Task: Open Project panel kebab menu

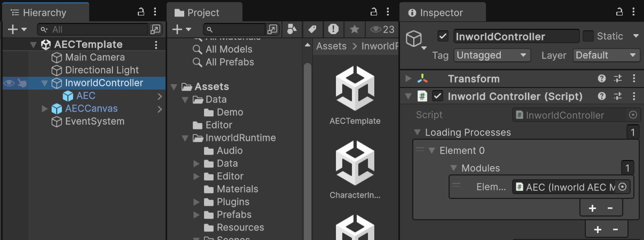Action: click(x=389, y=12)
